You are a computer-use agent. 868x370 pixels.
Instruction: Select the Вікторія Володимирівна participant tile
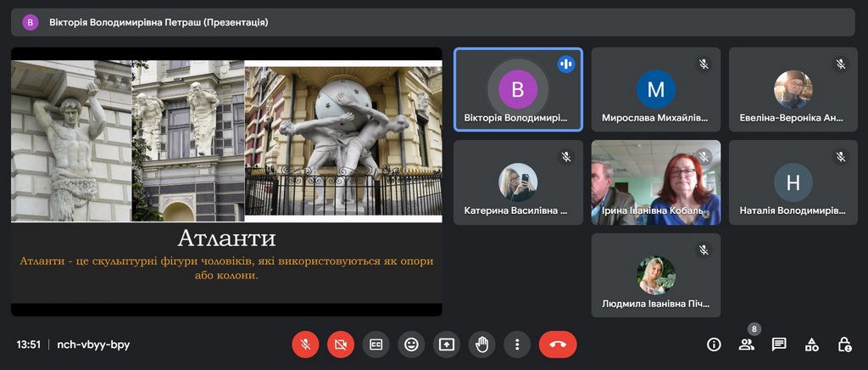click(518, 89)
